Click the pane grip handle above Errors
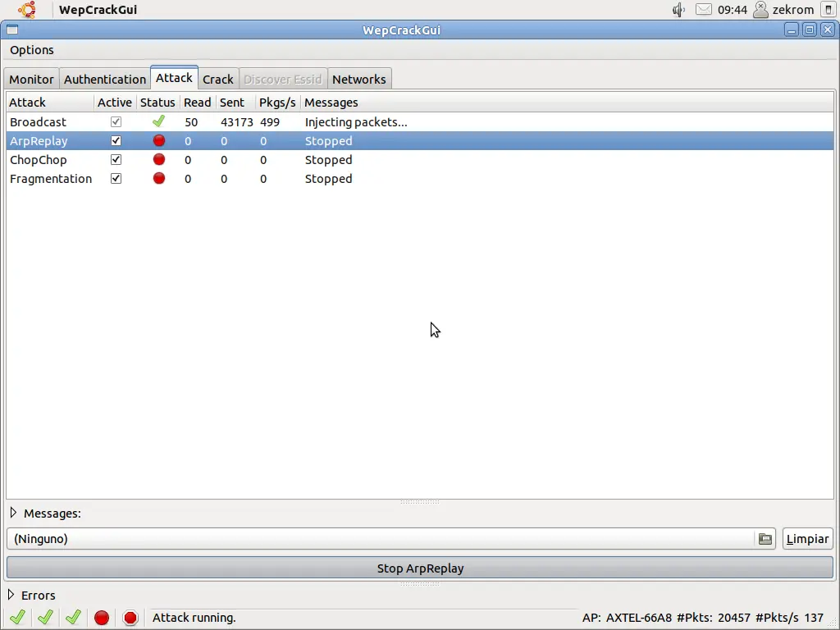Image resolution: width=840 pixels, height=630 pixels. (x=420, y=584)
